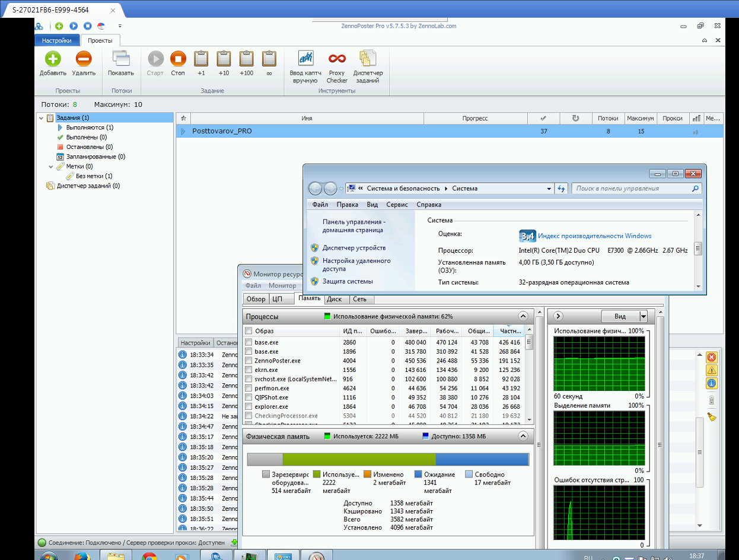Collapse the Физическая память section chevron

coord(523,436)
